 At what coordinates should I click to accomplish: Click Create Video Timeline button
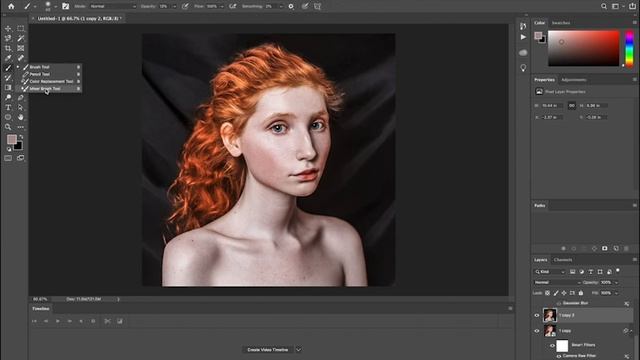[268, 350]
